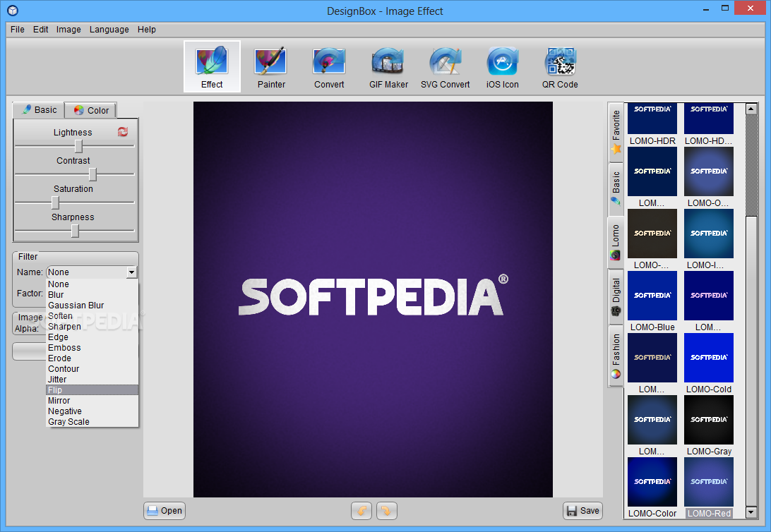The height and width of the screenshot is (532, 771).
Task: Apply the LOMO-Red effect thumbnail
Action: [x=709, y=482]
